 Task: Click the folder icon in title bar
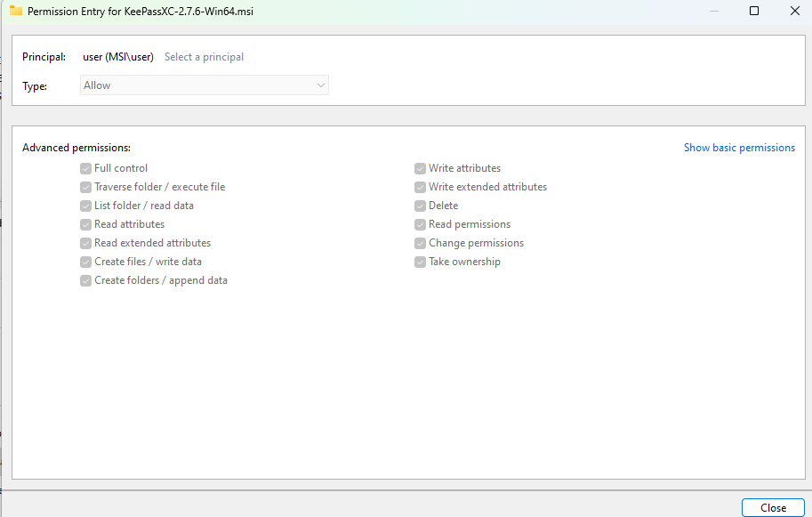pyautogui.click(x=16, y=11)
